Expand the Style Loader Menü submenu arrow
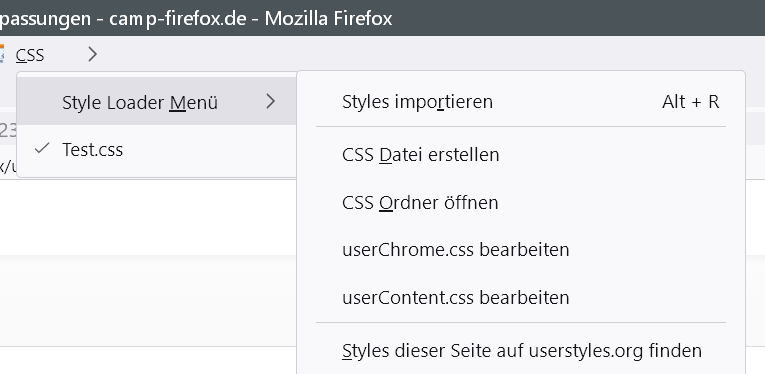The height and width of the screenshot is (374, 765). coord(271,101)
